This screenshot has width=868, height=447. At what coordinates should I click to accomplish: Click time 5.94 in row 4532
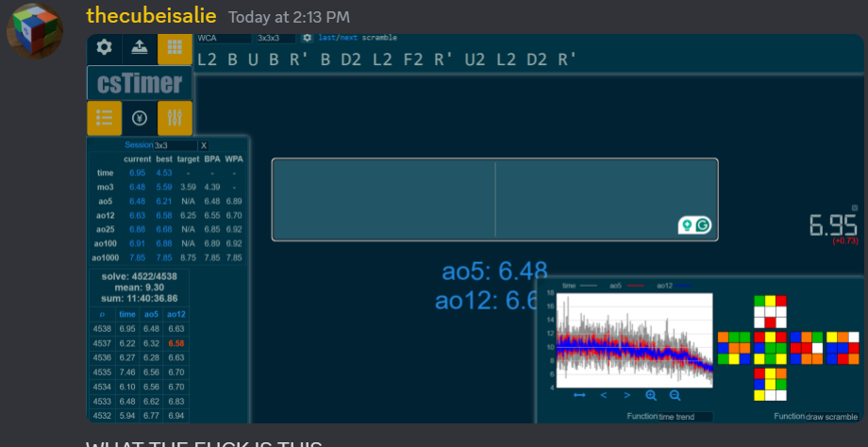[127, 416]
